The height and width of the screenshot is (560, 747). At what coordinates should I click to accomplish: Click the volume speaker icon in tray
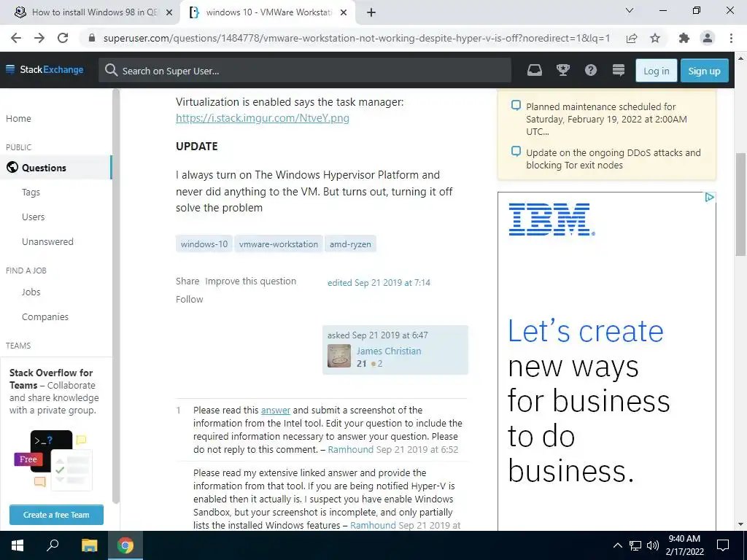click(653, 545)
